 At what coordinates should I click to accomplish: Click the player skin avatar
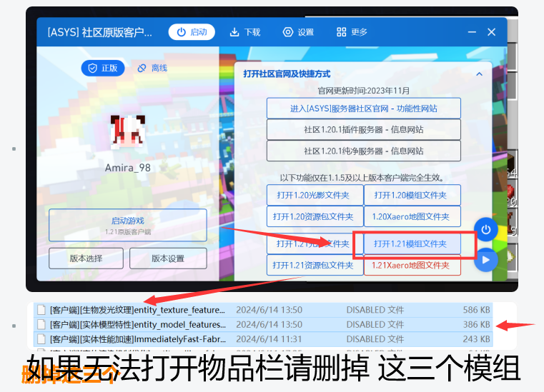tap(128, 132)
